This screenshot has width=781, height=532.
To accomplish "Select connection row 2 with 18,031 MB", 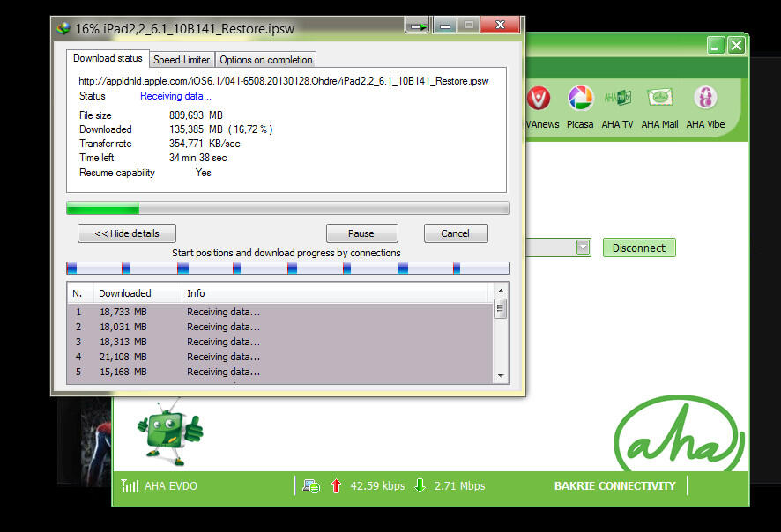I will pyautogui.click(x=280, y=327).
